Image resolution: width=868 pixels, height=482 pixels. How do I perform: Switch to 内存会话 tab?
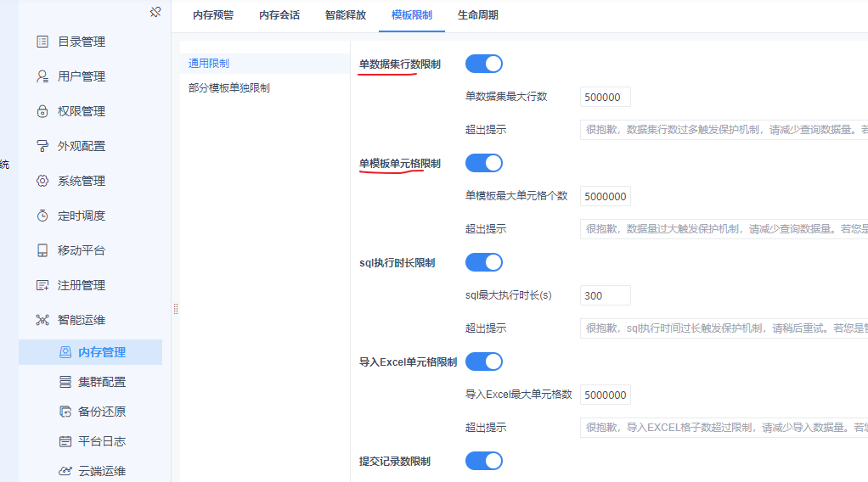[279, 15]
